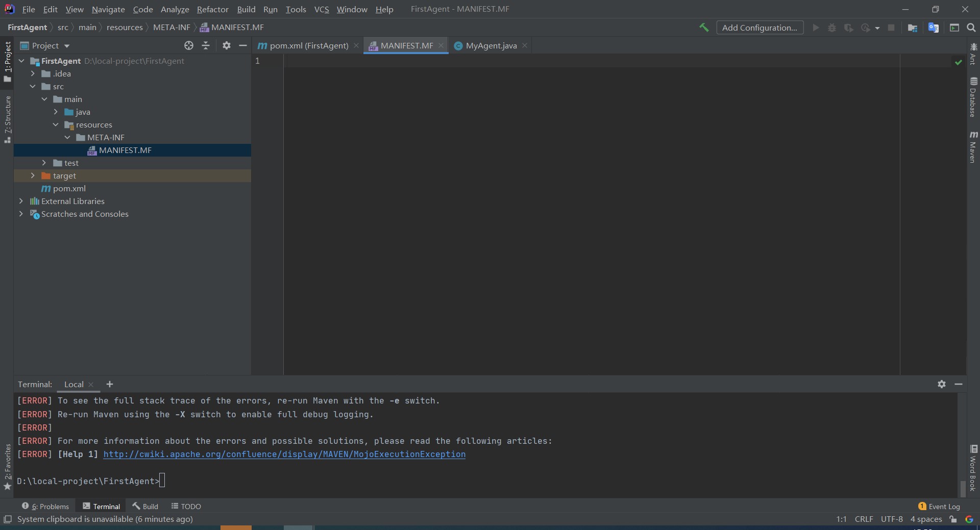Expand External Libraries node
The height and width of the screenshot is (530, 980).
21,201
